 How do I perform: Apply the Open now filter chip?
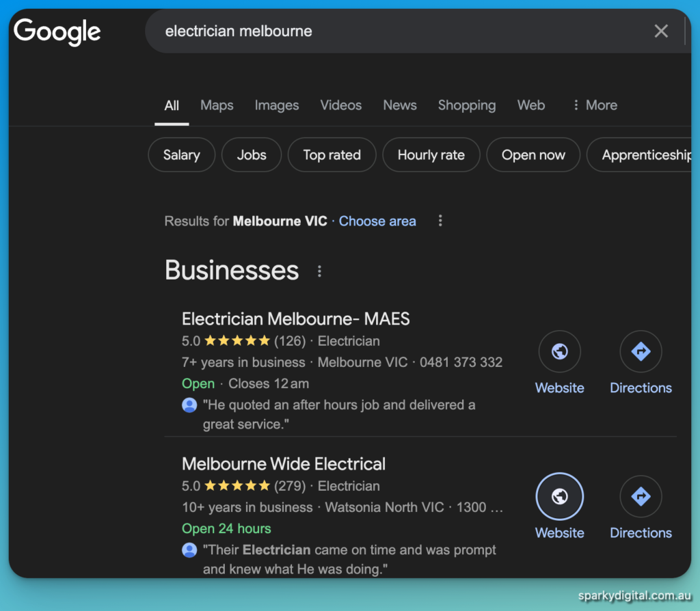pos(533,155)
